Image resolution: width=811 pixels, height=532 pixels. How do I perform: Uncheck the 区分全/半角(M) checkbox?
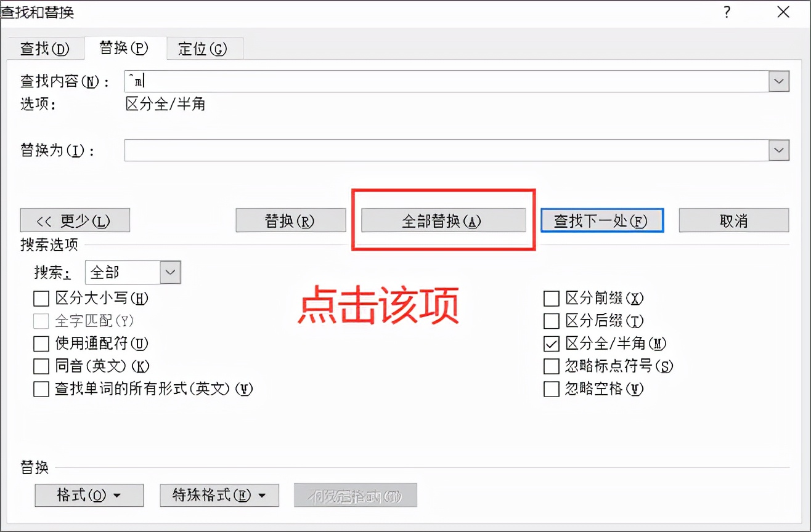[x=551, y=344]
